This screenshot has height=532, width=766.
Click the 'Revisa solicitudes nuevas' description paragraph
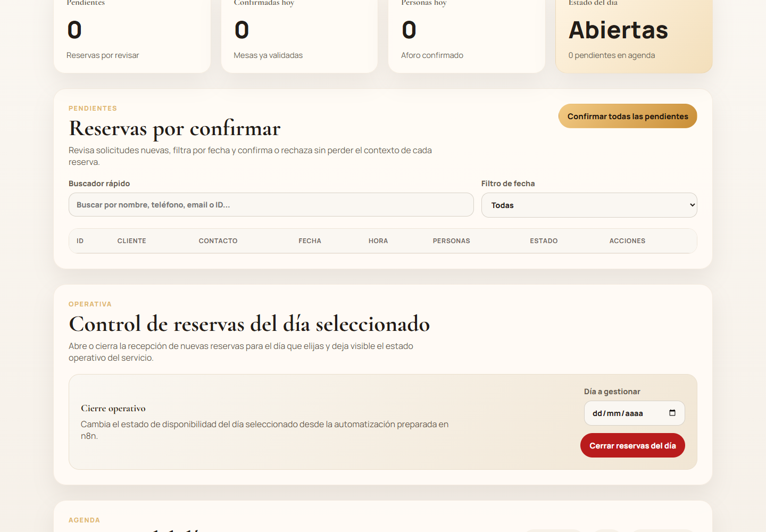tap(250, 156)
